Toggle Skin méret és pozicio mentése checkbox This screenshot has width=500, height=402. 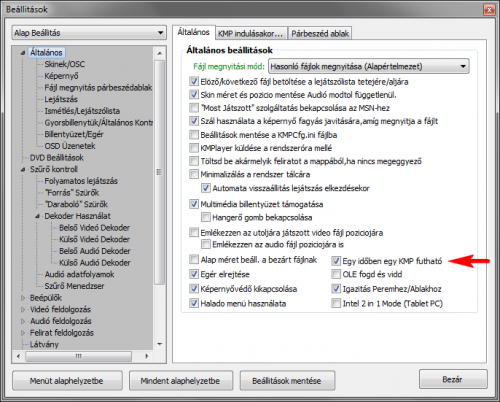coord(194,95)
